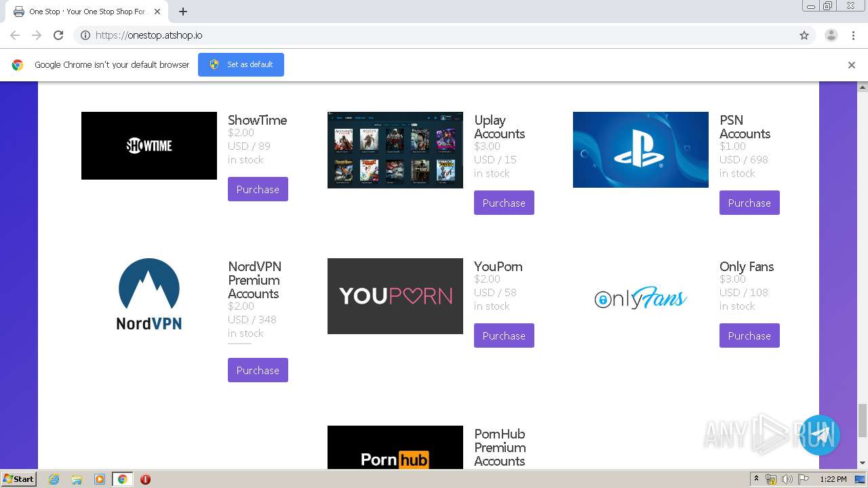This screenshot has height=488, width=868.
Task: Open Opera icon in the taskbar
Action: (145, 479)
